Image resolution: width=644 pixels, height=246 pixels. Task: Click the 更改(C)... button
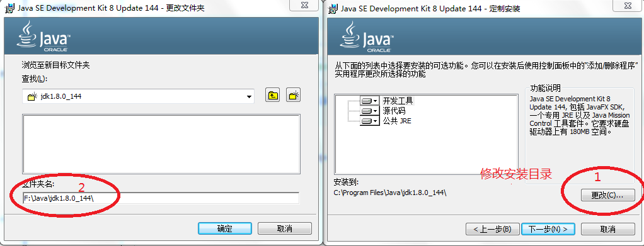608,195
